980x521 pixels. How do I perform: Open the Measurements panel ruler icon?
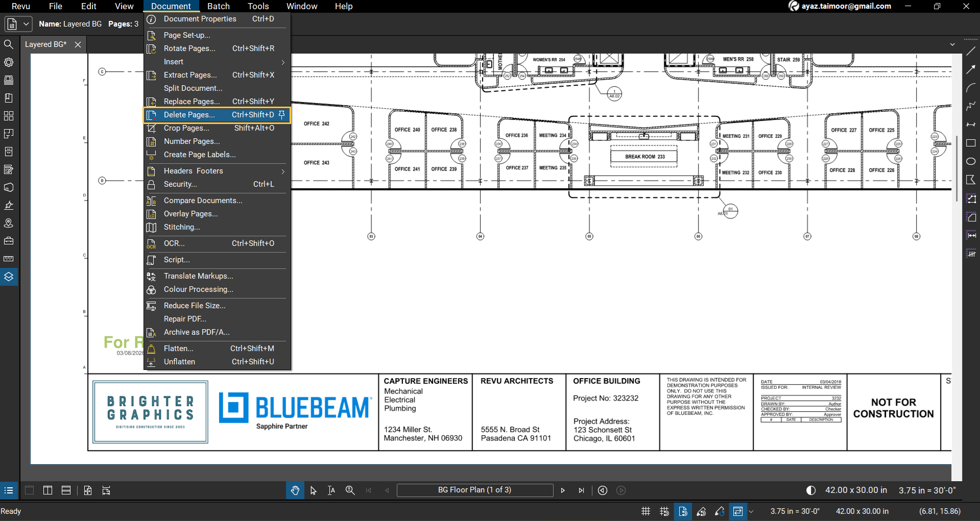tap(9, 259)
